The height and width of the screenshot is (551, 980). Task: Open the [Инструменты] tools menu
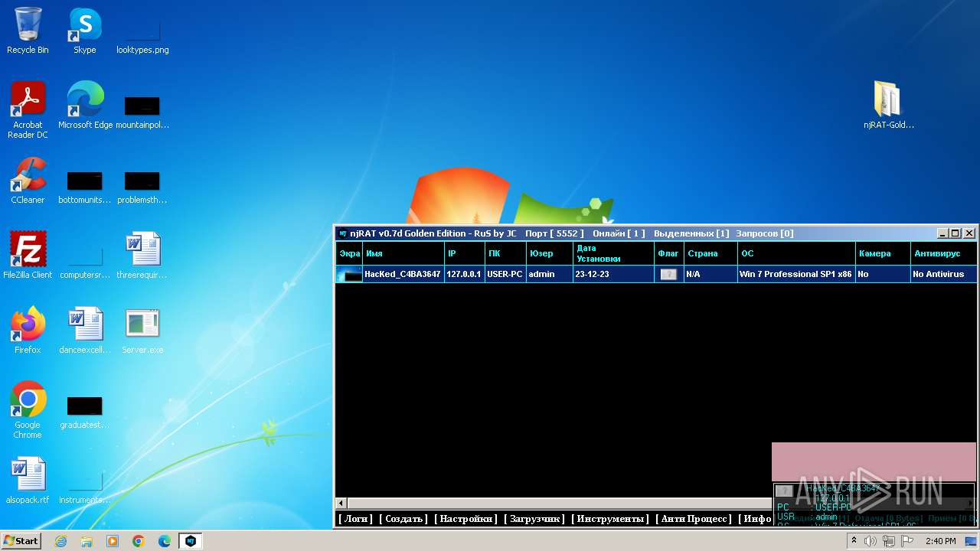coord(611,519)
